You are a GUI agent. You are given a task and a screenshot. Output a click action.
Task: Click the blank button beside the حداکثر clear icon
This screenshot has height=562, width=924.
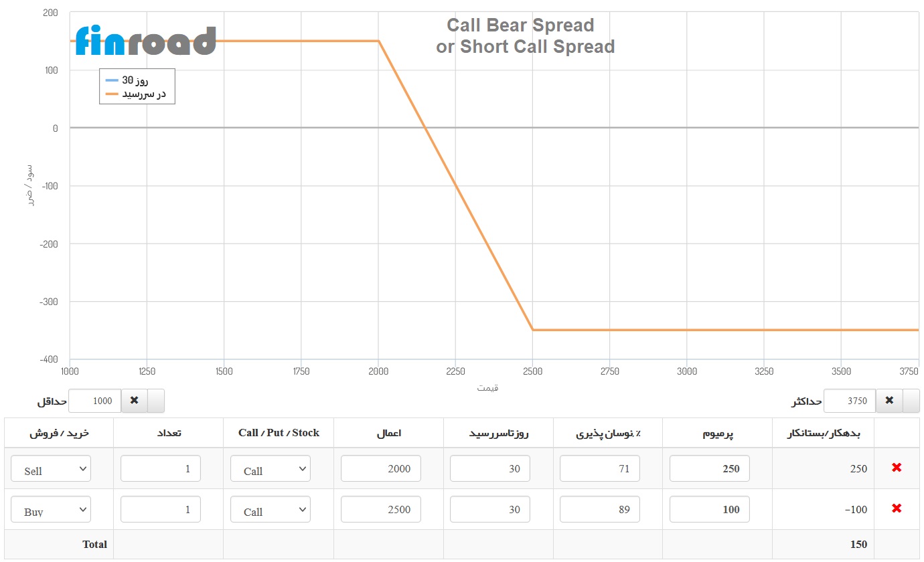(x=911, y=400)
